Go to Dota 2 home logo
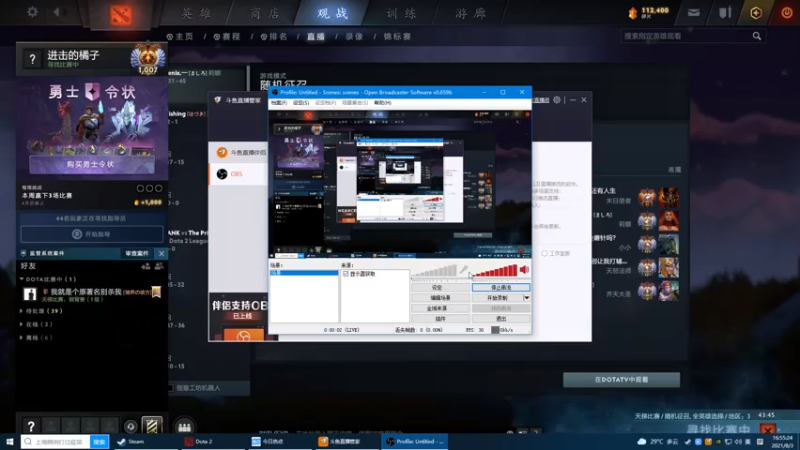Image resolution: width=800 pixels, height=450 pixels. [121, 15]
